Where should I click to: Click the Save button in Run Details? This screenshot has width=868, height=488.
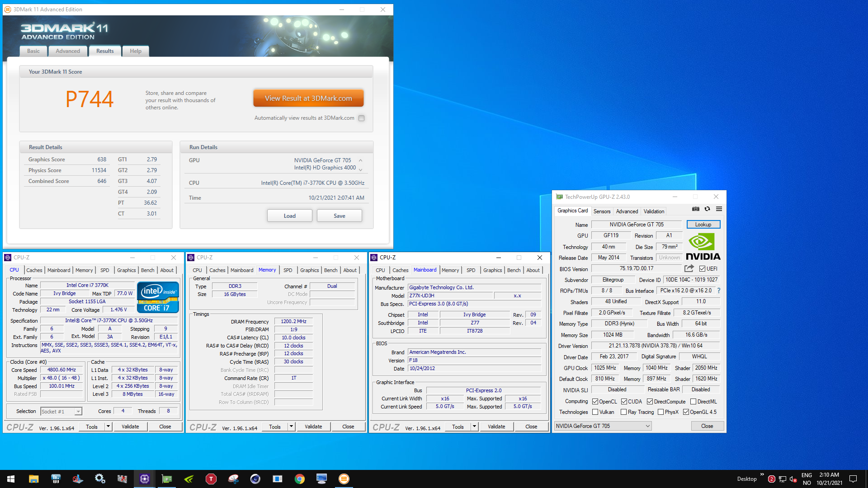[x=340, y=216]
